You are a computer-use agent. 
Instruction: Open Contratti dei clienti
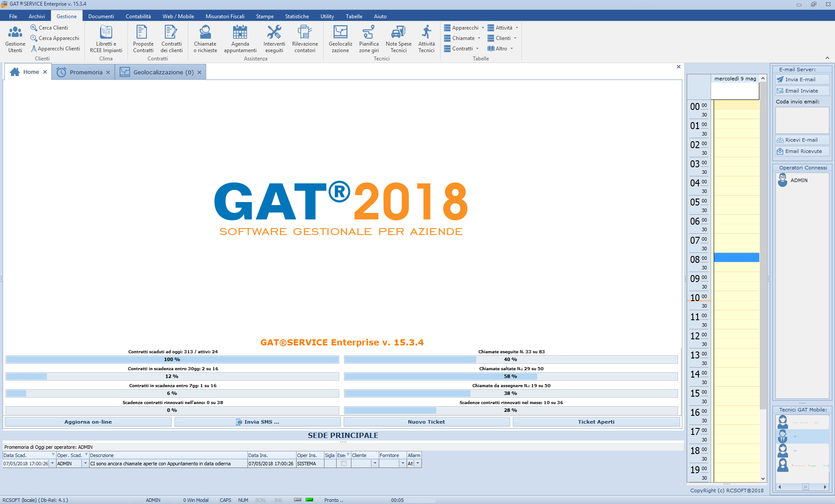171,39
